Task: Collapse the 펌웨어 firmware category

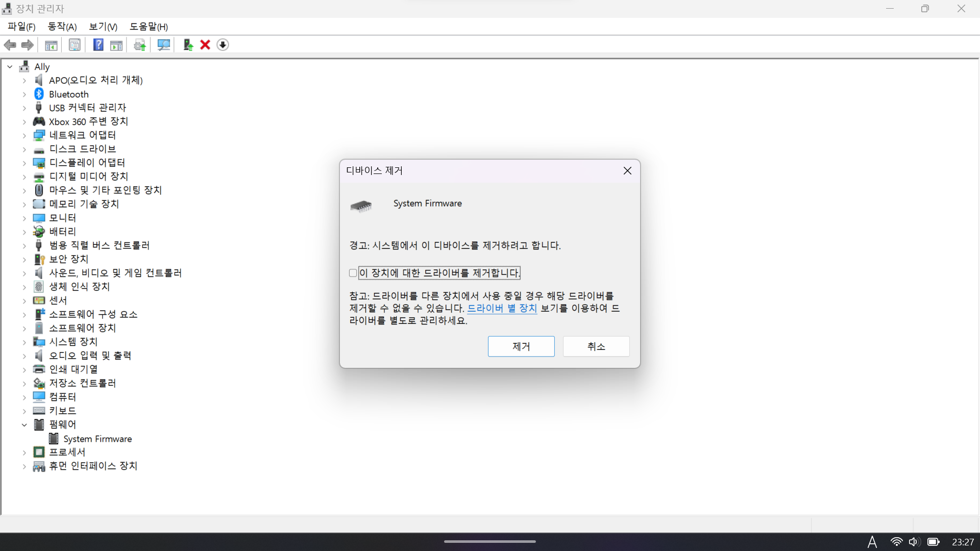Action: click(24, 424)
